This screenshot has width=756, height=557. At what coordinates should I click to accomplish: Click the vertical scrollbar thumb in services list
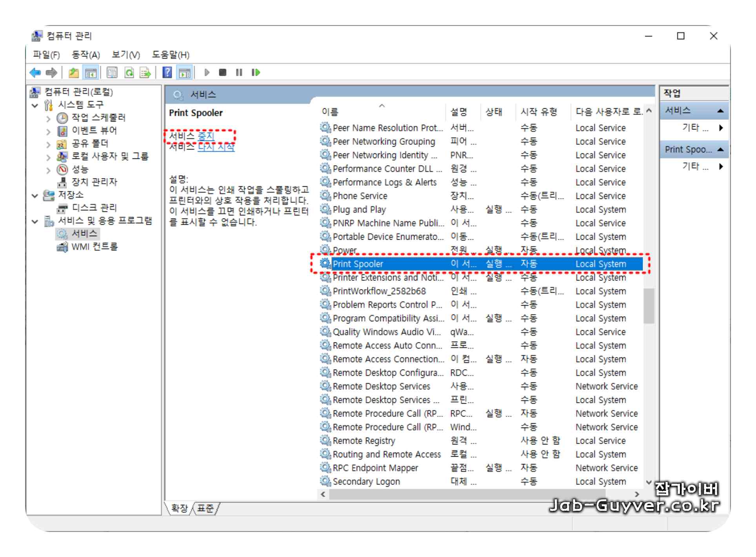click(x=649, y=306)
